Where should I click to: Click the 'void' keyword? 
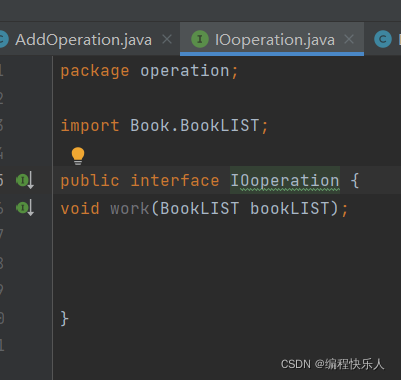pos(80,208)
